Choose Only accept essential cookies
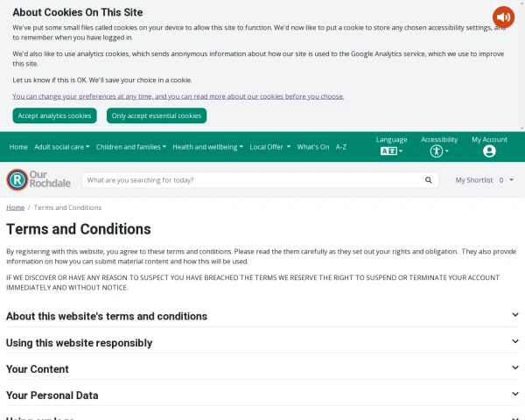The image size is (525, 420). tap(157, 115)
